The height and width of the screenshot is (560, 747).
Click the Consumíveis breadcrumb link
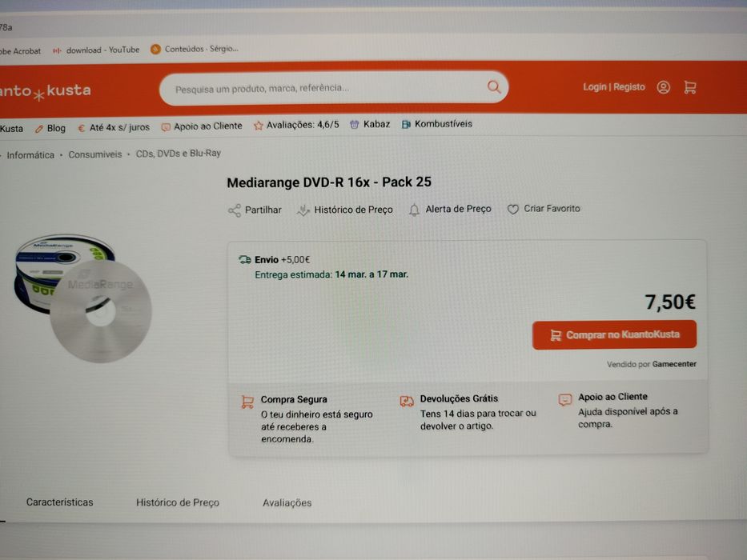94,154
